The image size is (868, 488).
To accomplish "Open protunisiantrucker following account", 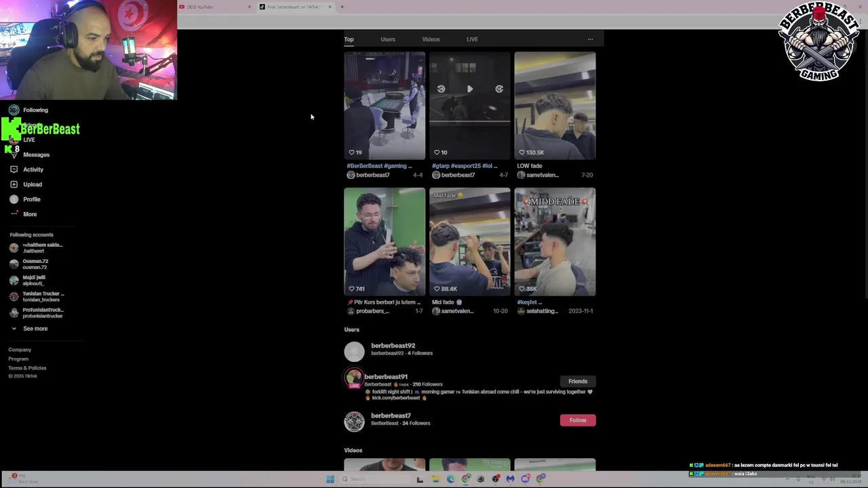I will 36,313.
